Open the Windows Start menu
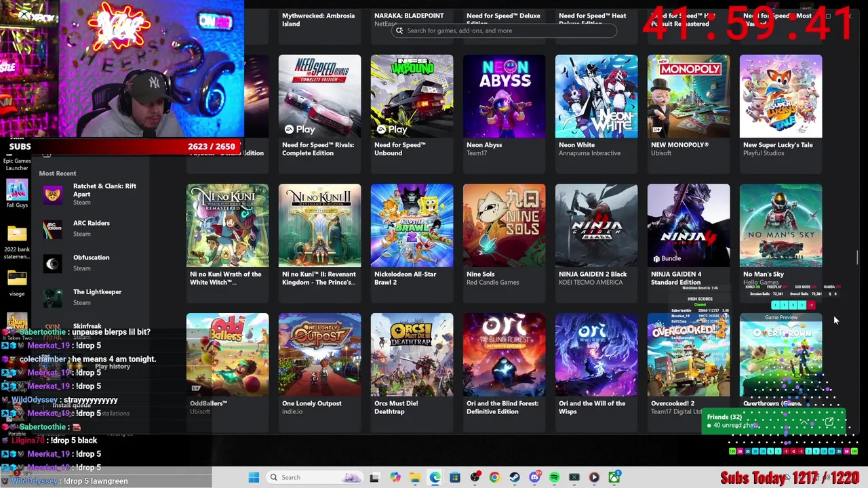This screenshot has width=868, height=488. coord(254,477)
